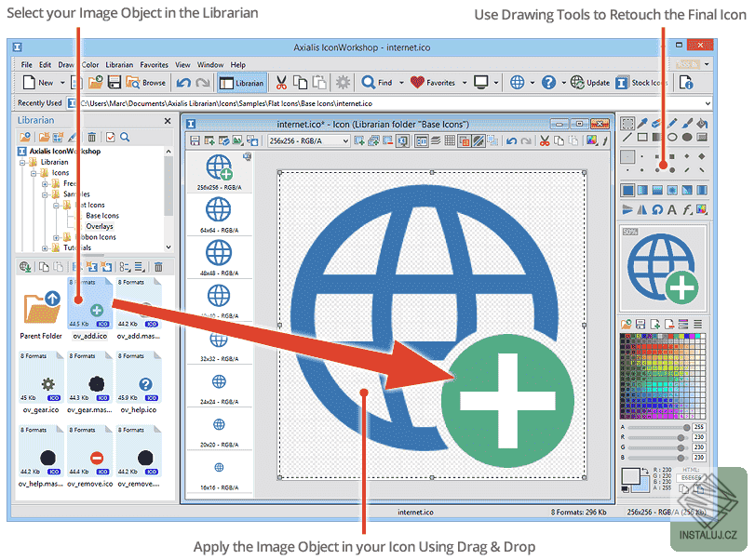Click the New button
This screenshot has height=560, width=755.
(x=39, y=83)
